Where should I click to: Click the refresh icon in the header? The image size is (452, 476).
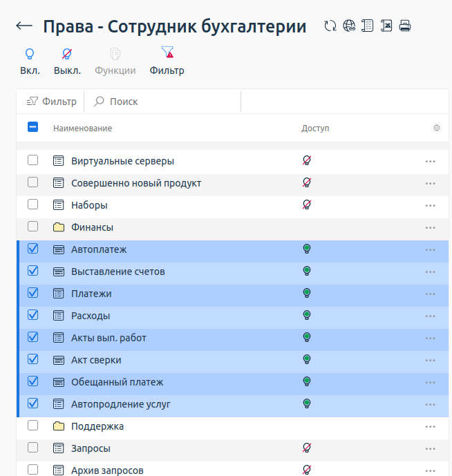point(331,26)
